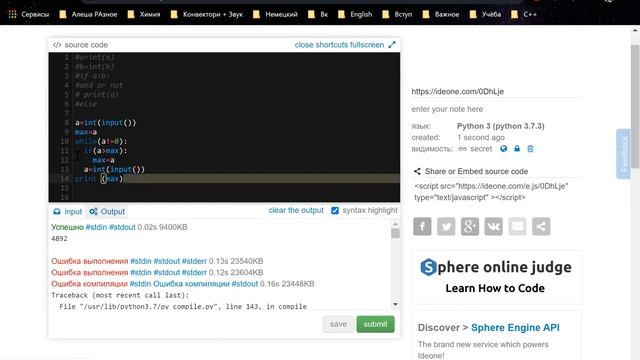Open the Учёба bookmark folder
Screen dimensions: 640x360
[485, 14]
